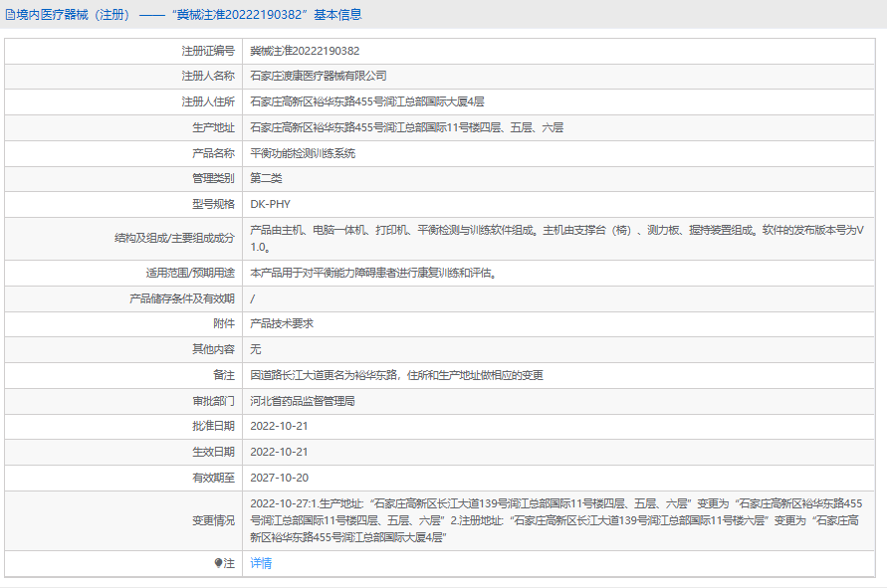Viewport: 887px width, 588px height.
Task: Click the 产品名称 label
Action: (x=213, y=153)
